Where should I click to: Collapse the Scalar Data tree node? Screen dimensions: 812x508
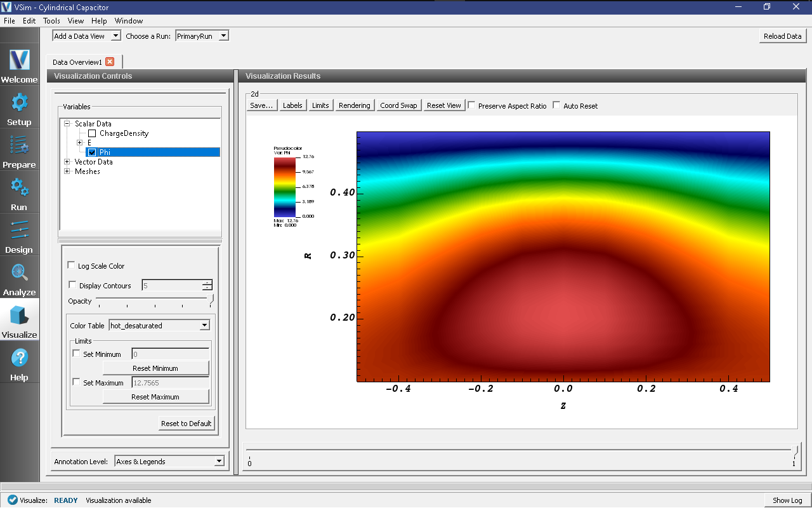(x=67, y=124)
